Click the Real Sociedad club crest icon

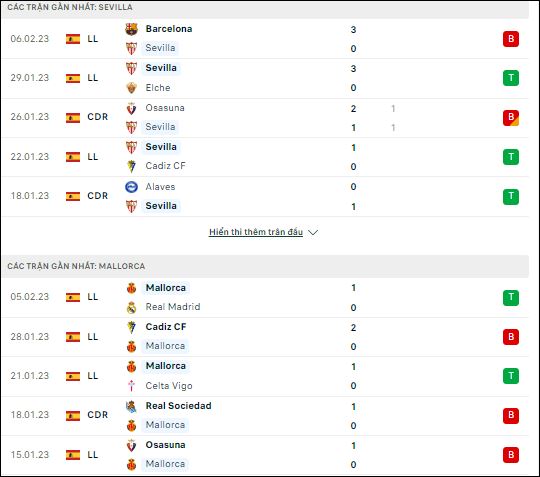(x=131, y=406)
